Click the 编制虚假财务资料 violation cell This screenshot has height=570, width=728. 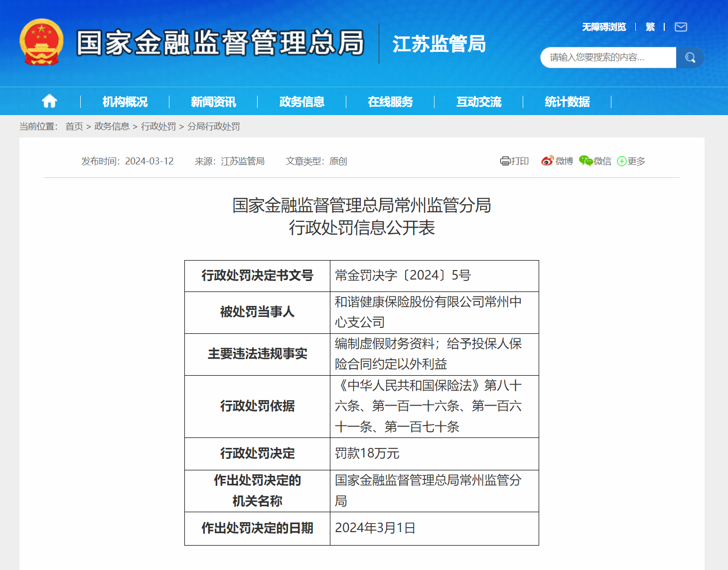[434, 354]
